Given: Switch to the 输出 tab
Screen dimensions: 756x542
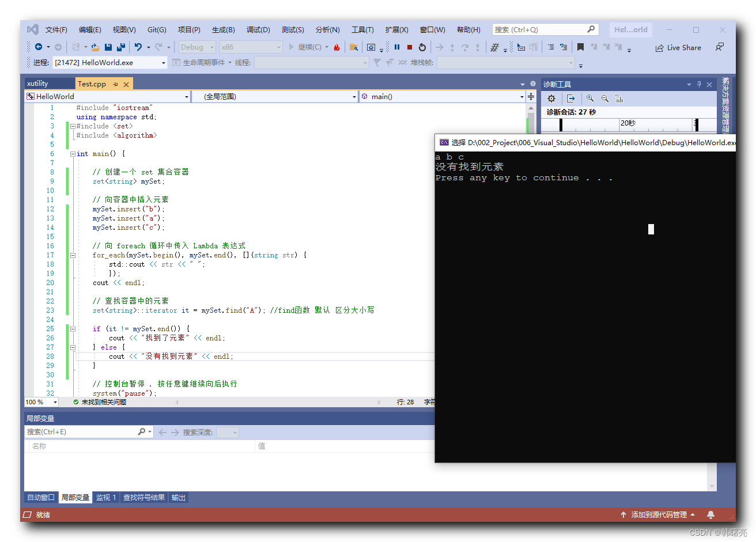Looking at the screenshot, I should pos(179,497).
